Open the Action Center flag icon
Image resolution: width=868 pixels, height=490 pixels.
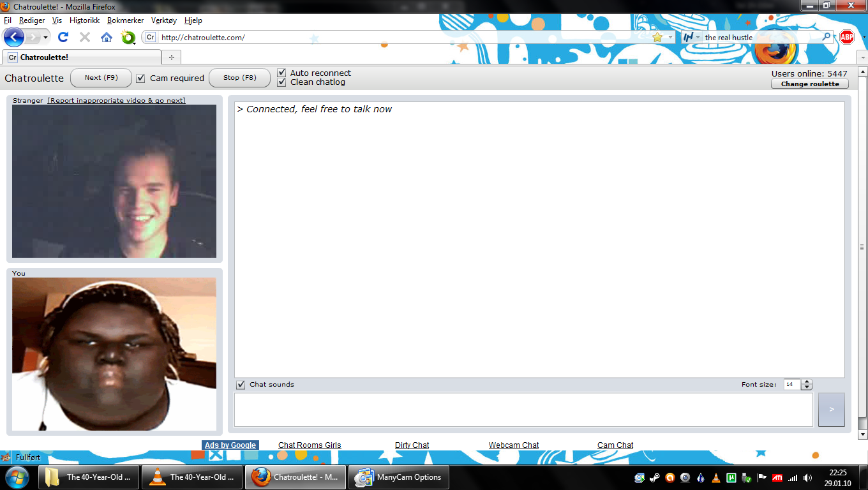[762, 477]
